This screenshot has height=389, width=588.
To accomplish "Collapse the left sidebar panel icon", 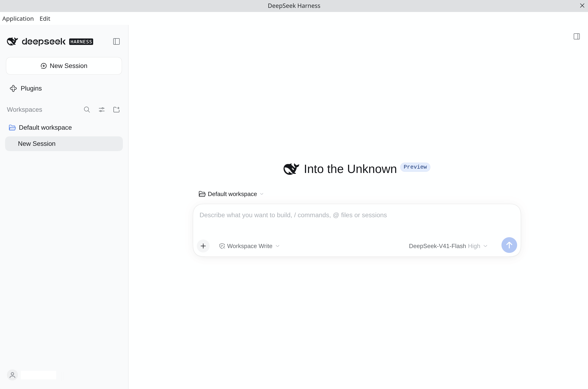I will (116, 41).
